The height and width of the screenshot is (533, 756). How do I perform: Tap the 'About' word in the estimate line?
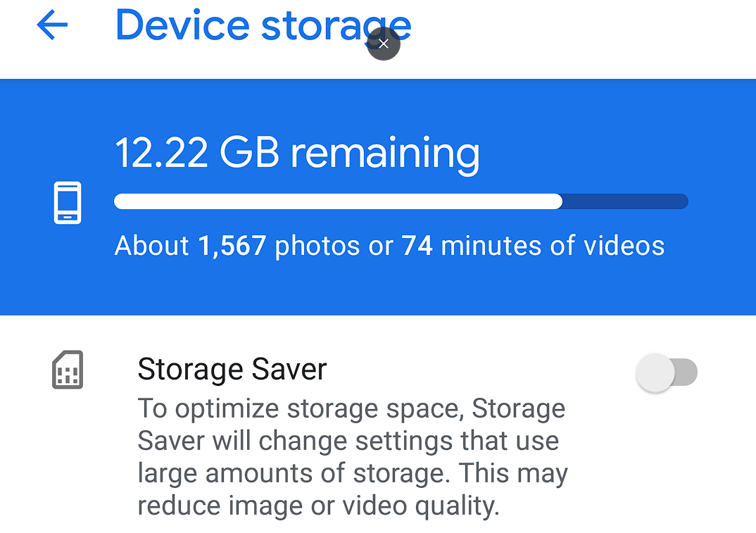[152, 246]
